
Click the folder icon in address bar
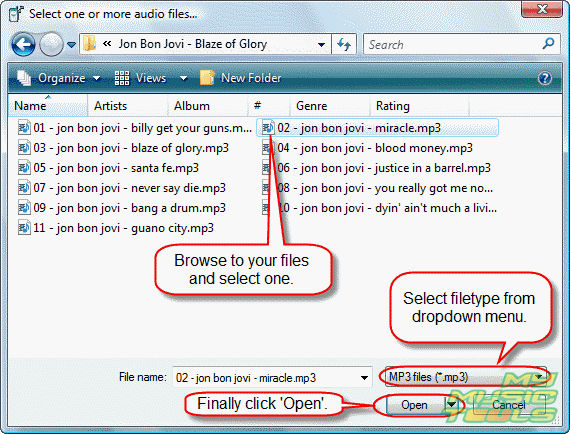[x=89, y=44]
